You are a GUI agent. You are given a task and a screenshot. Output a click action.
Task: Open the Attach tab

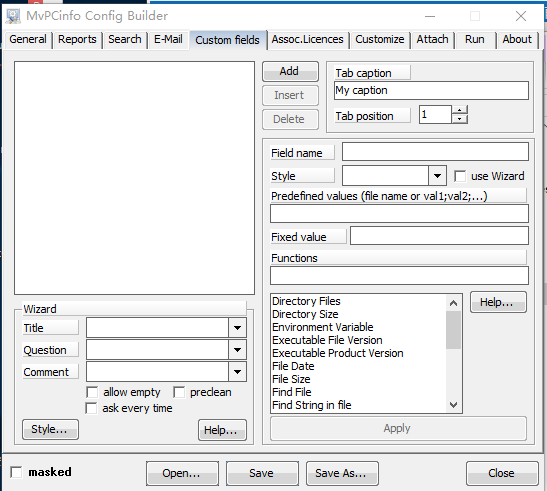(x=432, y=39)
